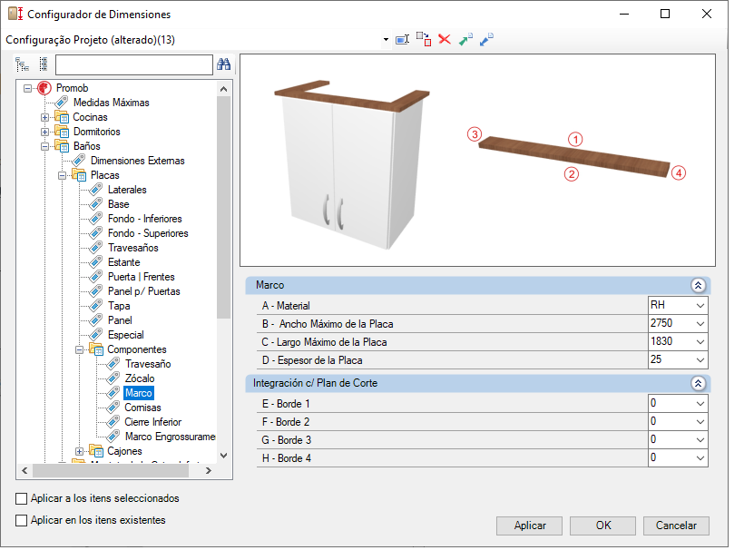
Task: Click the red X delete configuration icon
Action: 445,39
